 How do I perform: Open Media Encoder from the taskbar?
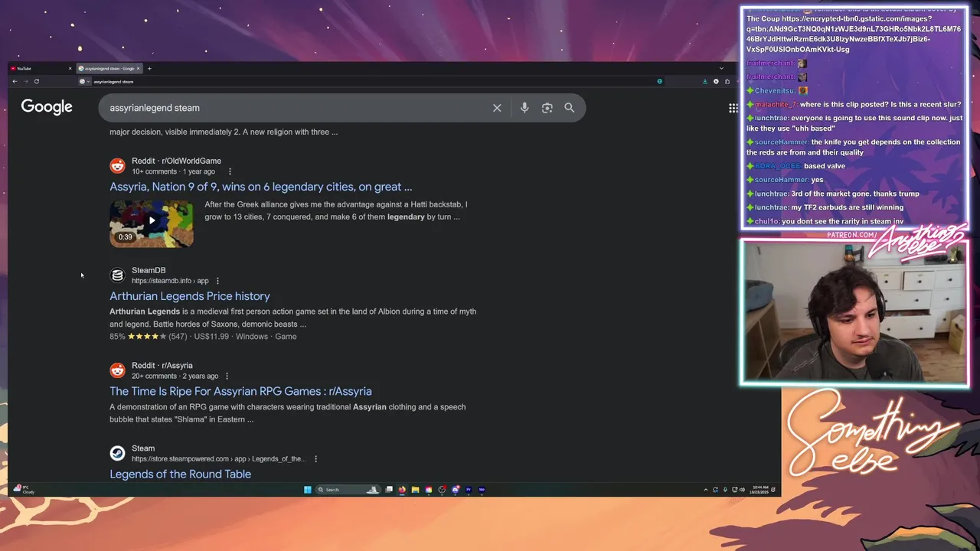[x=482, y=490]
